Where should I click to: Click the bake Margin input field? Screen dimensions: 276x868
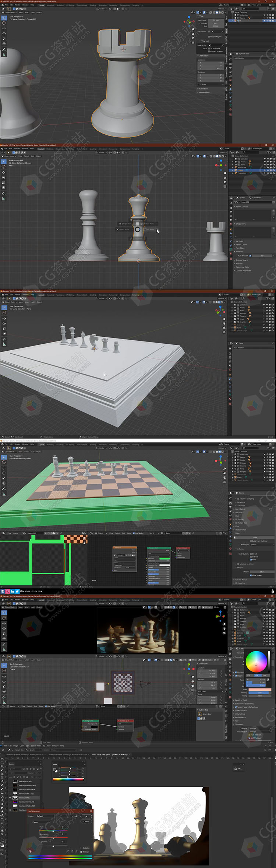(x=262, y=572)
